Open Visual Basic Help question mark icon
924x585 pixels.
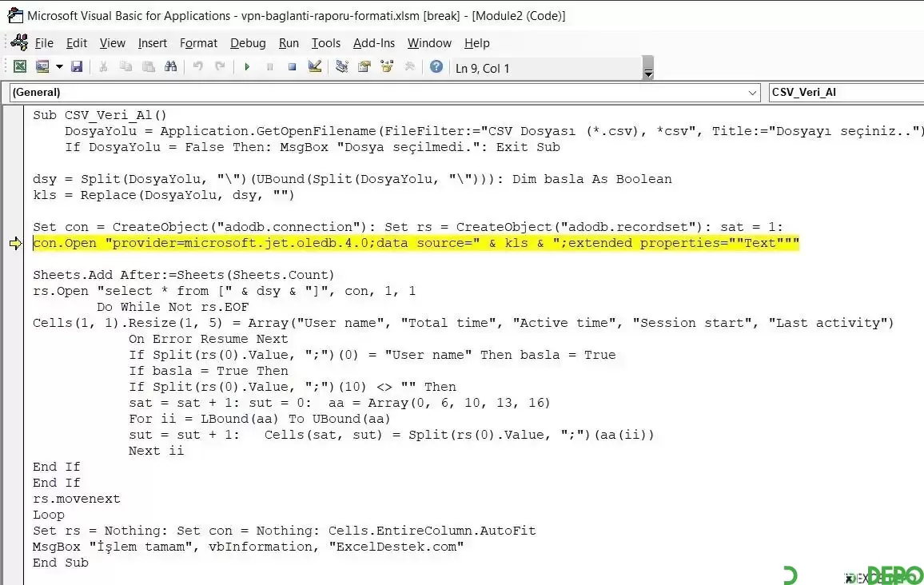tap(436, 66)
